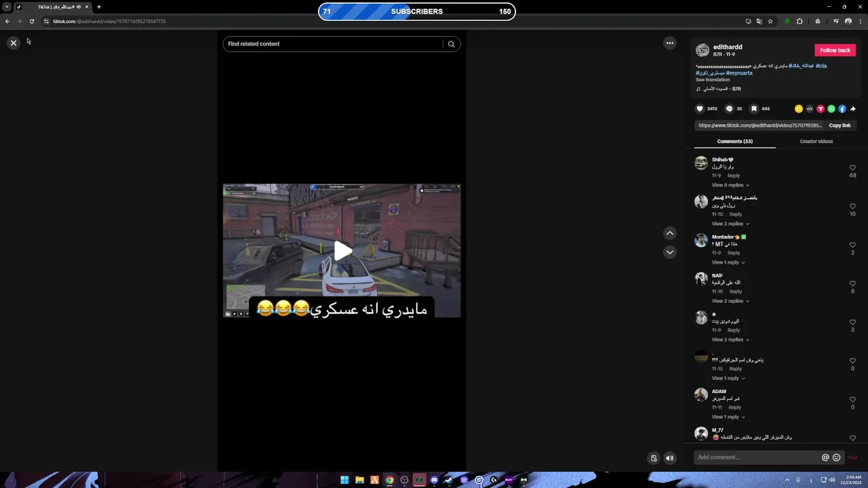Save the video with the bookmark icon

click(754, 108)
